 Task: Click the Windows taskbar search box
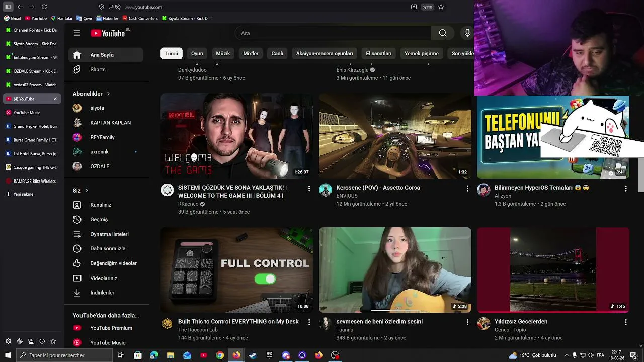64,355
